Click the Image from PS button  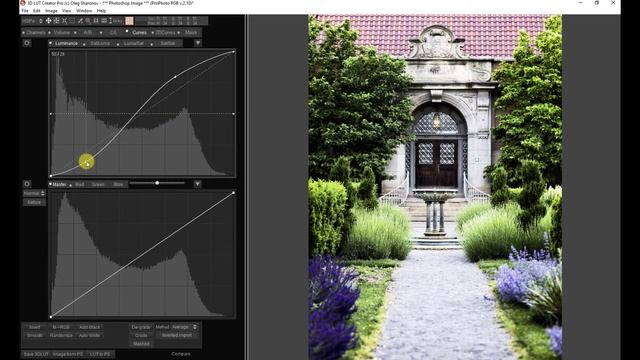click(68, 354)
